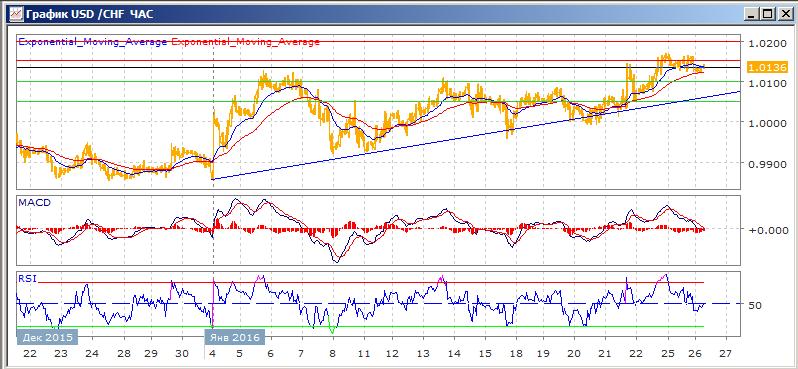This screenshot has height=369, width=798.
Task: Click the chart icon in the title bar
Action: coord(16,13)
